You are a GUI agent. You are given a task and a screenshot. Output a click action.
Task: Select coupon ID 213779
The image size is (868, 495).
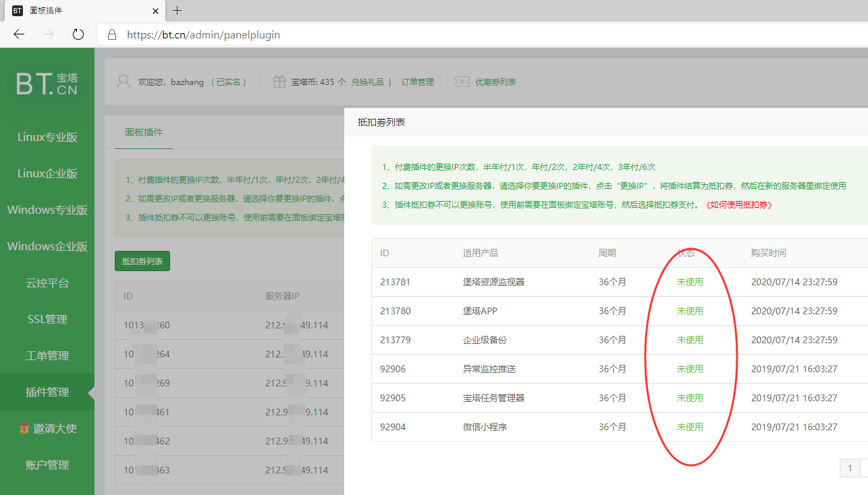coord(396,340)
